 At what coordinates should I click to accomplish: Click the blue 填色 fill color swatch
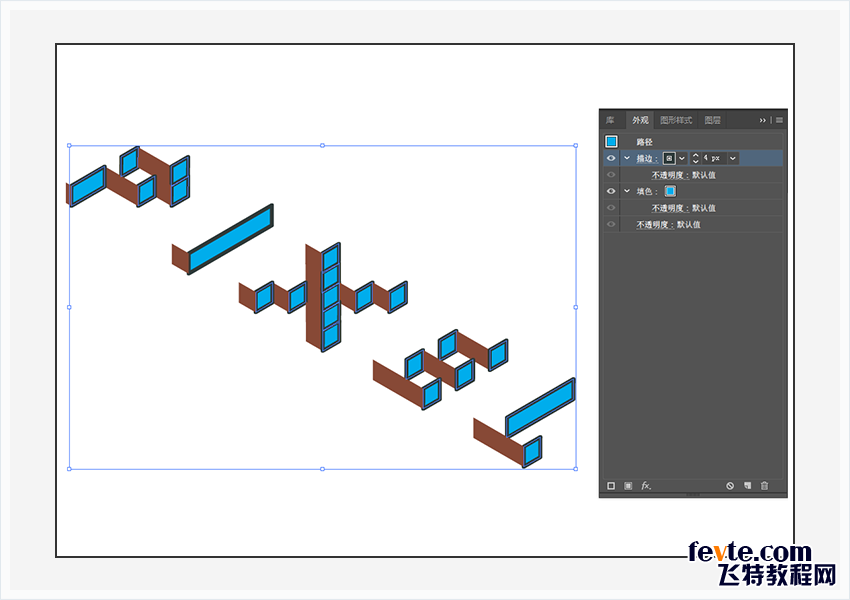(x=670, y=191)
